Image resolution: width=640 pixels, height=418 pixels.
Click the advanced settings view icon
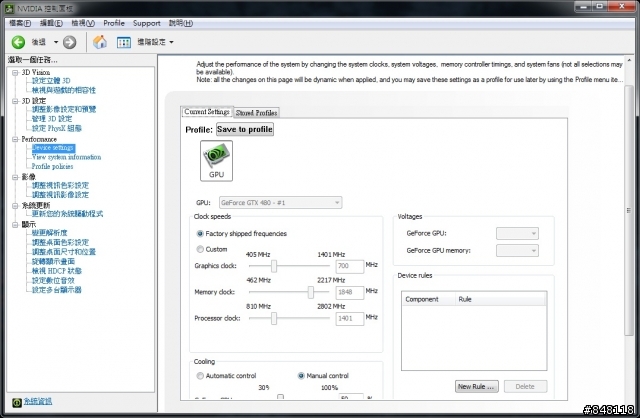pyautogui.click(x=124, y=42)
